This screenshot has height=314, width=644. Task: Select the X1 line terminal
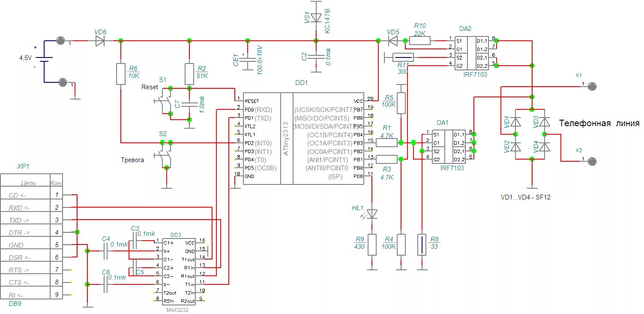[592, 86]
